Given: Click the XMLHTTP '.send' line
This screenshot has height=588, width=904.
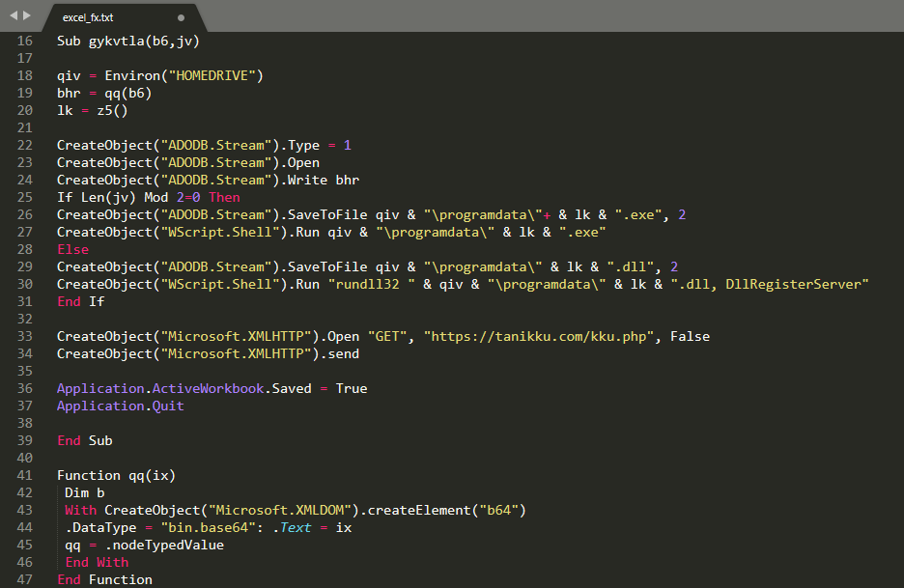Looking at the screenshot, I should pyautogui.click(x=208, y=354).
